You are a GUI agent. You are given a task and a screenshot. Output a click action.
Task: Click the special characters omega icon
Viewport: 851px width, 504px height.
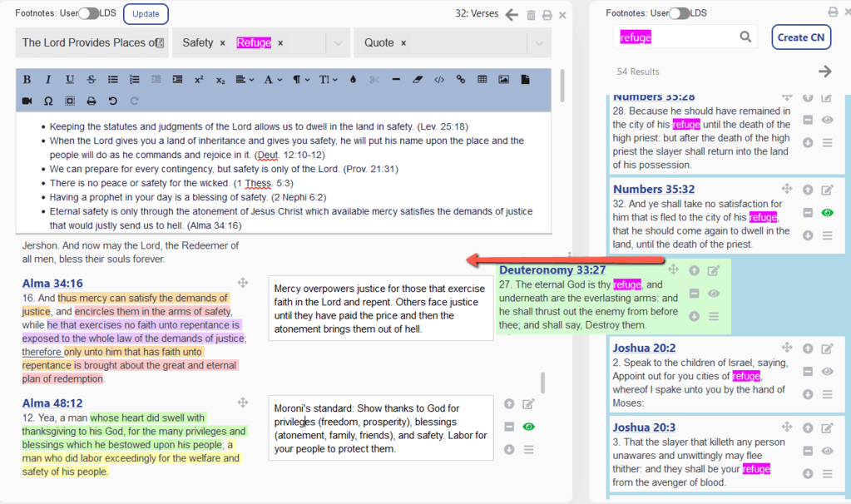(48, 101)
